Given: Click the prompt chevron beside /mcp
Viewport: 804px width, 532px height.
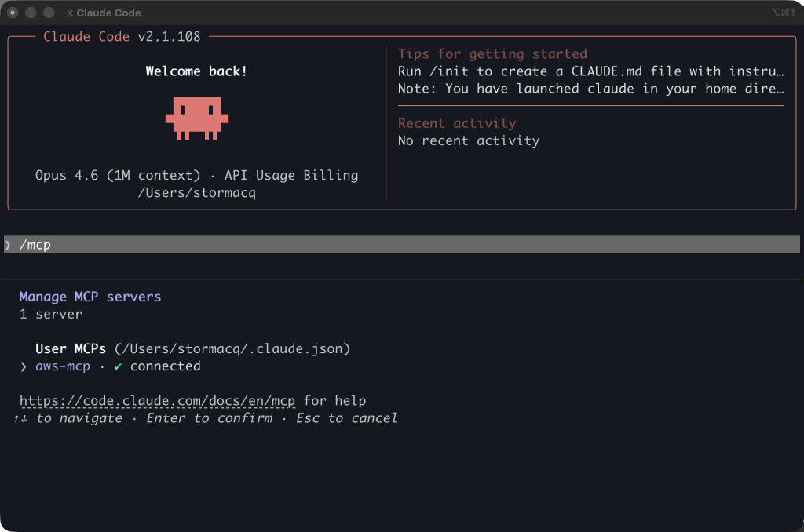Looking at the screenshot, I should click(8, 245).
